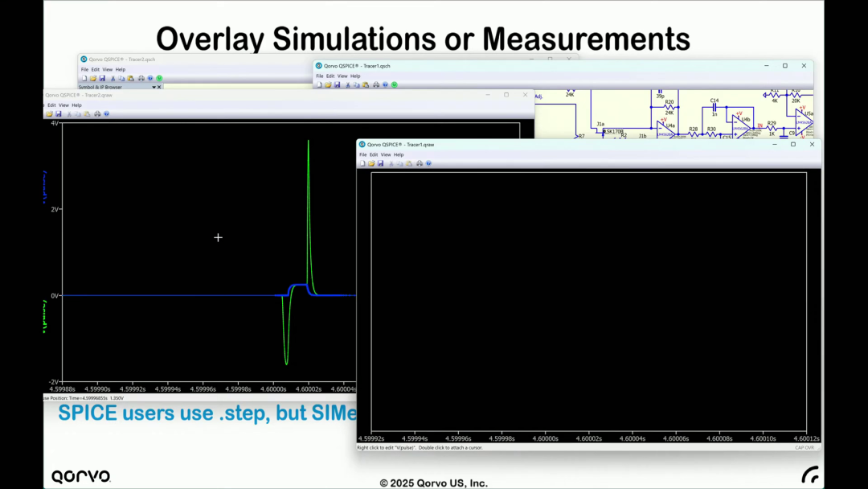Click the Print icon in Tracer2.qsch toolbar
This screenshot has width=868, height=489.
click(x=141, y=79)
